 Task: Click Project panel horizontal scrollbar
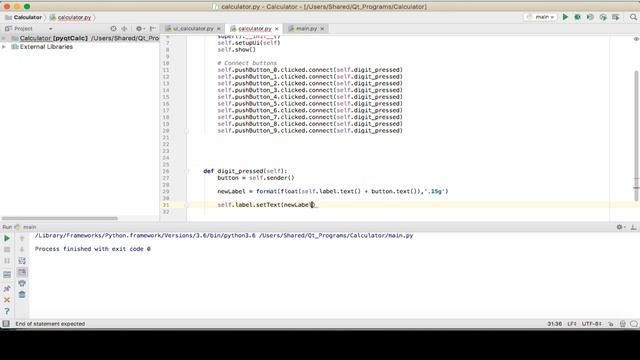click(x=60, y=218)
